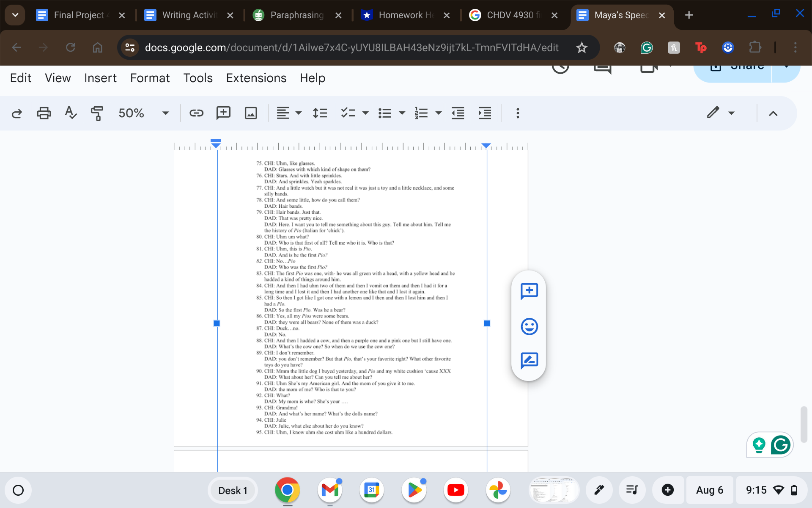Open spell check from the toolbar

coord(71,113)
